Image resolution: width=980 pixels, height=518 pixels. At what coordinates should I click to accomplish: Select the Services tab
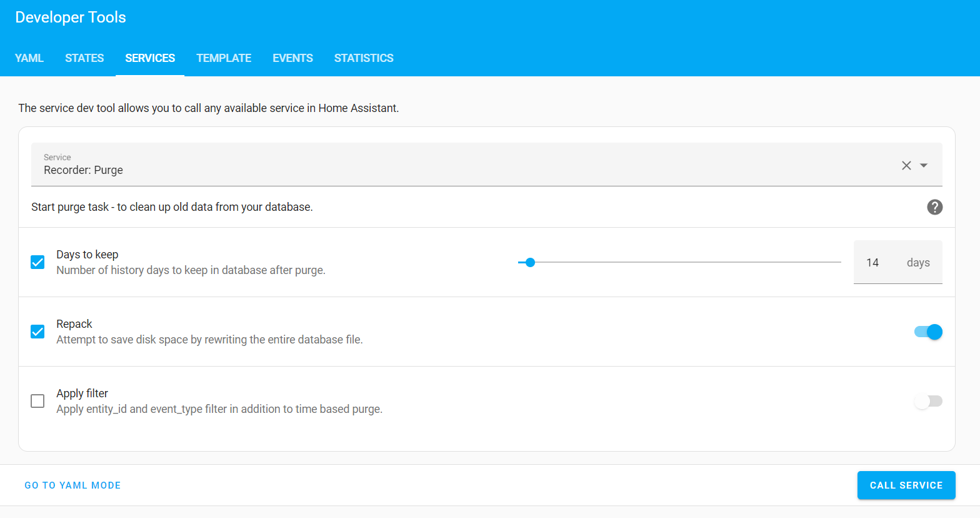[x=150, y=58]
